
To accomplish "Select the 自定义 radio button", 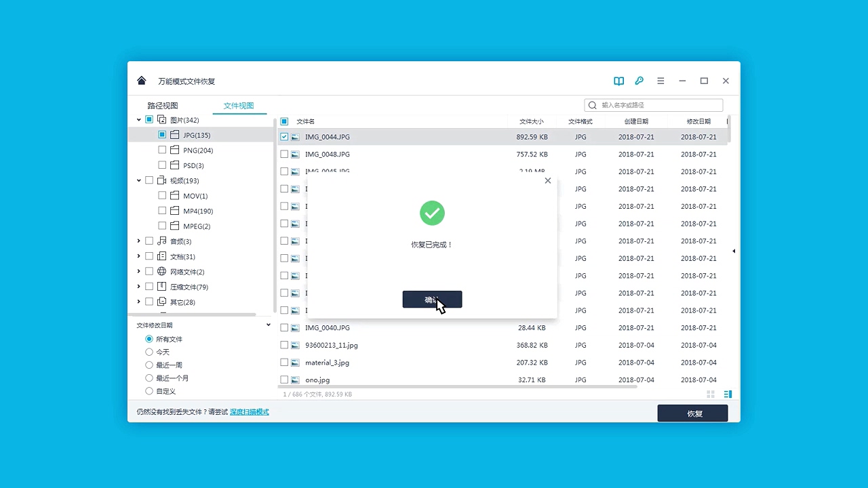I will (149, 391).
